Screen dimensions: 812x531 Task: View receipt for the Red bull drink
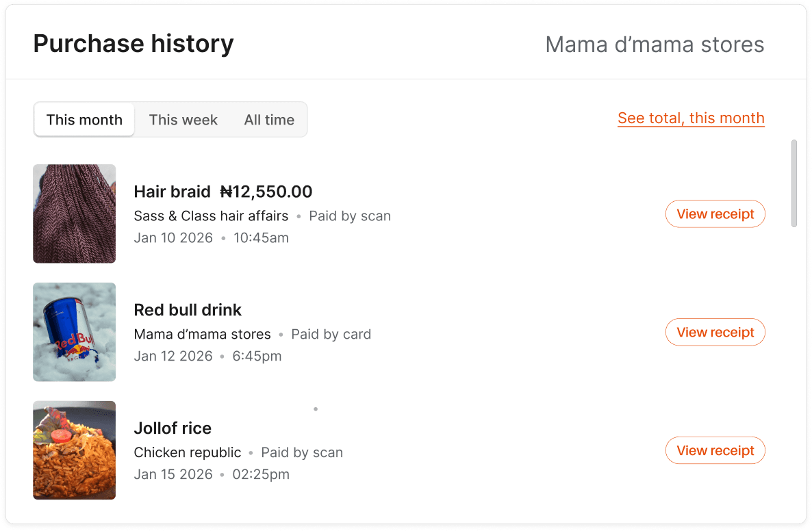click(x=715, y=332)
